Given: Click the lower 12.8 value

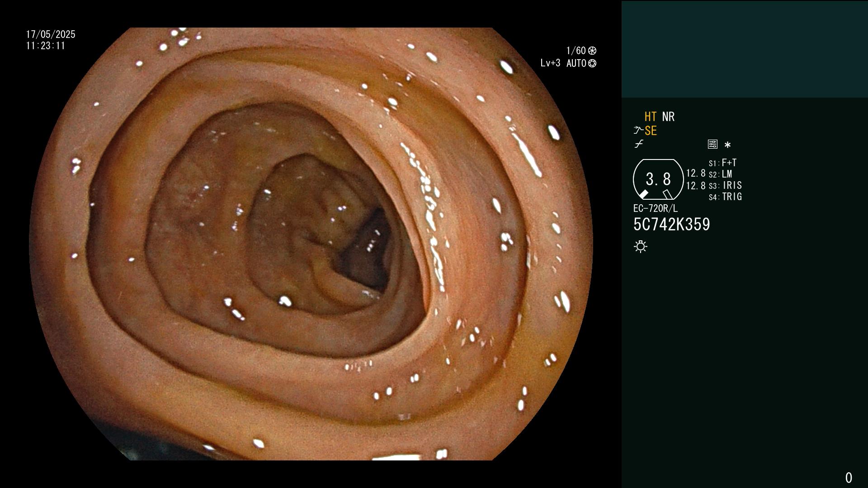Looking at the screenshot, I should pos(696,186).
